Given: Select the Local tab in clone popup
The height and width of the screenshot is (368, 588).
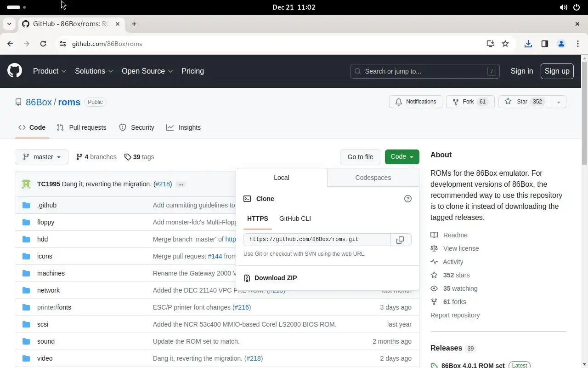Looking at the screenshot, I should [282, 178].
